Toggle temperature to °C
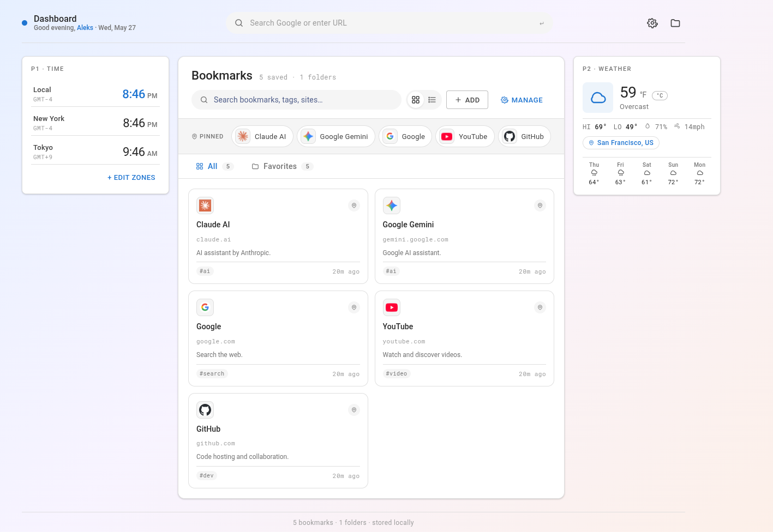The height and width of the screenshot is (532, 773). pos(660,95)
